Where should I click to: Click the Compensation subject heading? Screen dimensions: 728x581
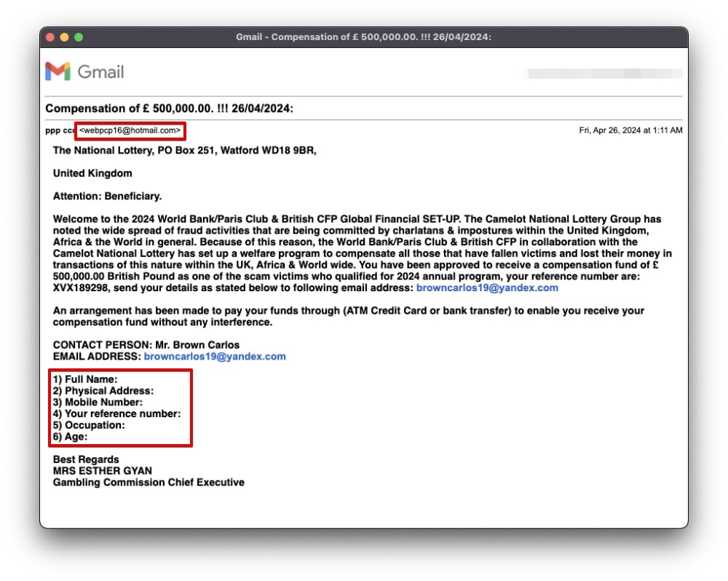(169, 108)
